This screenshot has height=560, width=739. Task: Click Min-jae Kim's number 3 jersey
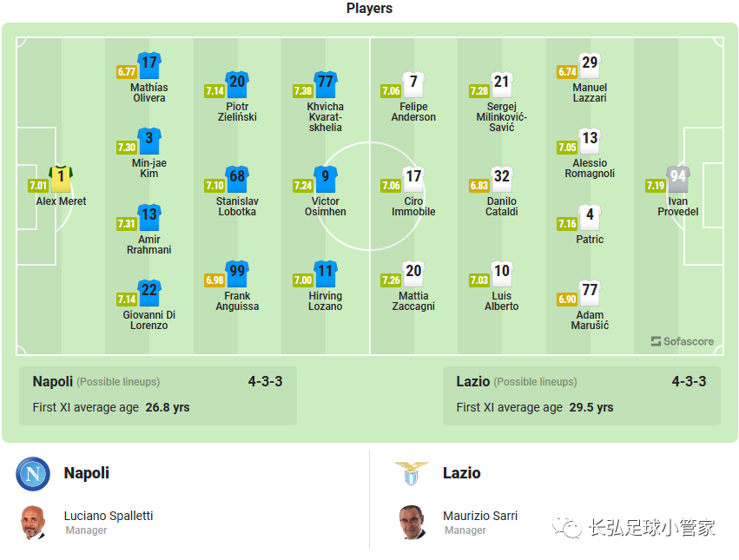click(x=149, y=141)
